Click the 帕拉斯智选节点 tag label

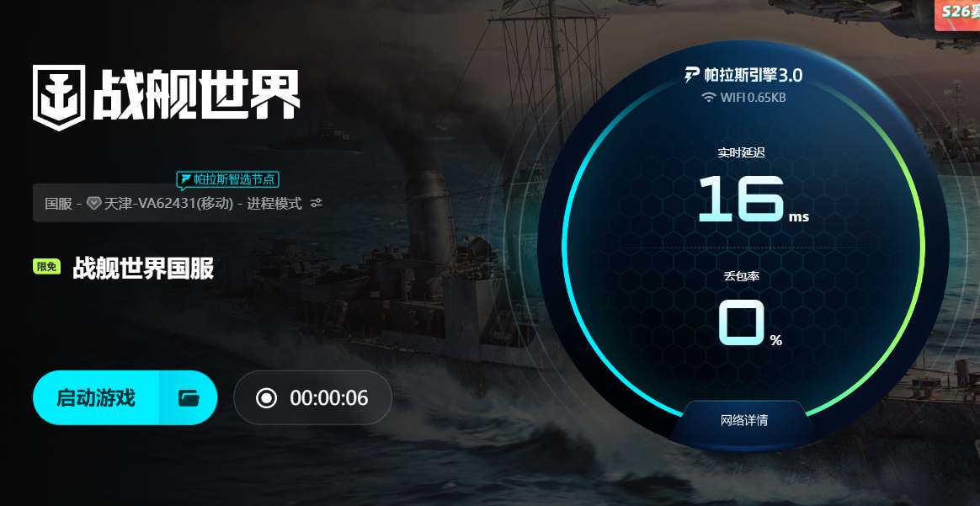[x=234, y=180]
